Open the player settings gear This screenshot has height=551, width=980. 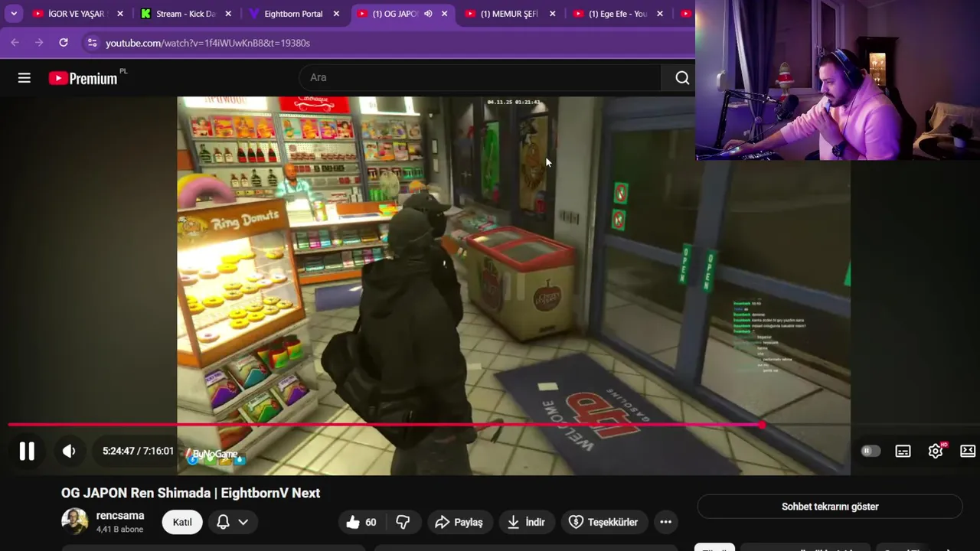click(x=936, y=451)
